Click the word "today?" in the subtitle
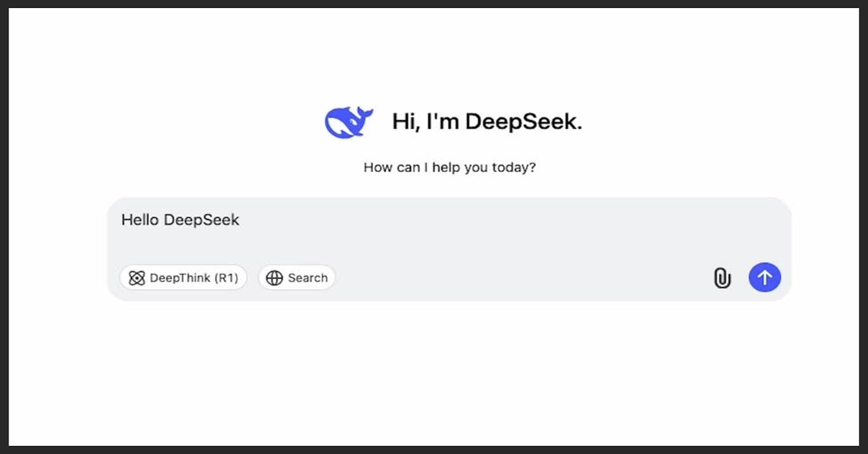Viewport: 868px width, 454px height. (x=514, y=168)
